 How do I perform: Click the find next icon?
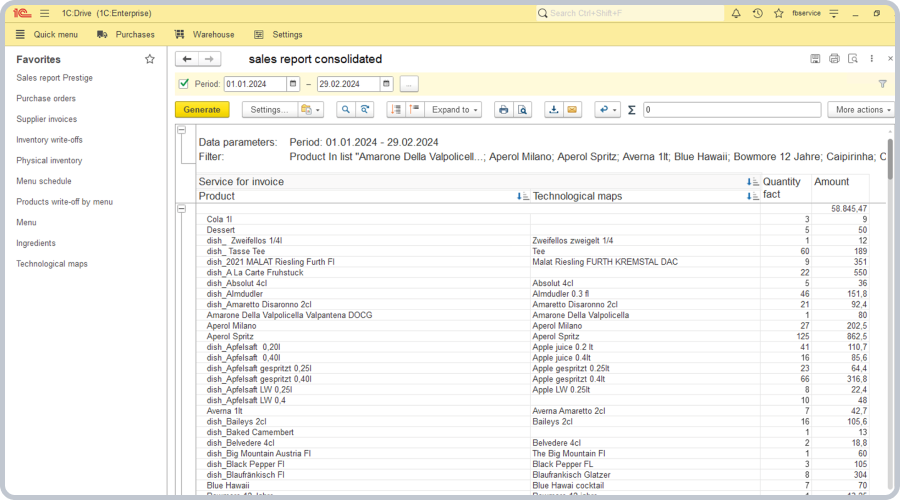coord(364,110)
